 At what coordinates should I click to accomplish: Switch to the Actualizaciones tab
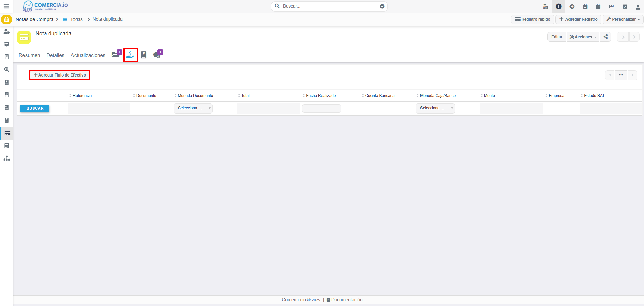click(x=88, y=55)
